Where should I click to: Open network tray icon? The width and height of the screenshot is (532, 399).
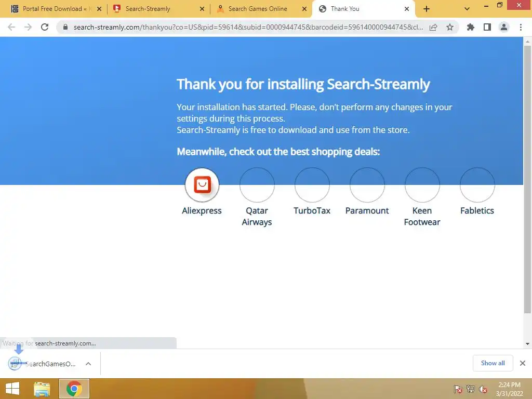[x=471, y=389]
